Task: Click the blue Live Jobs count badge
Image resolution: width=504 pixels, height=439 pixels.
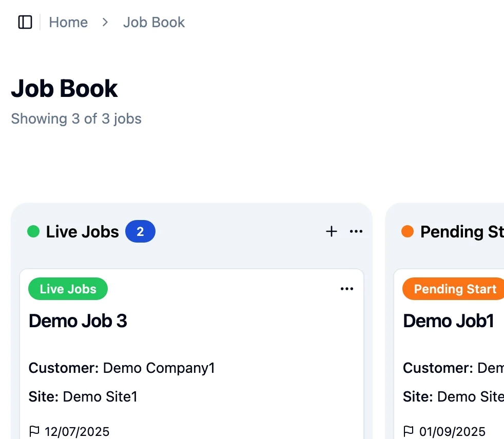Action: (x=140, y=231)
